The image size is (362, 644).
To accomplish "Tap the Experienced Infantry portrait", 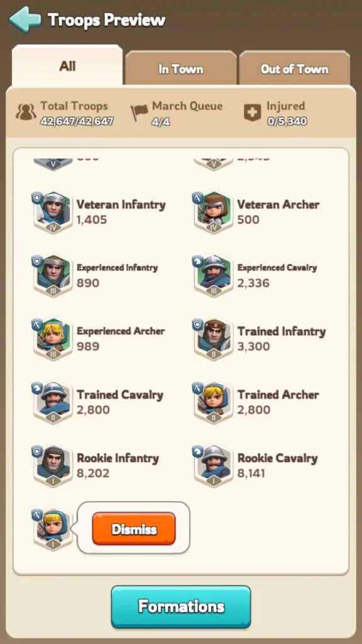I will coord(53,275).
